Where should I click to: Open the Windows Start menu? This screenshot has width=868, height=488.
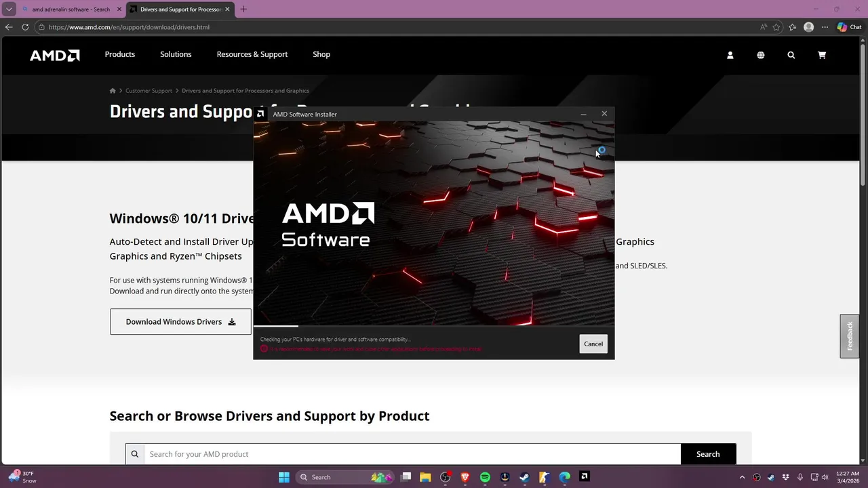click(284, 477)
